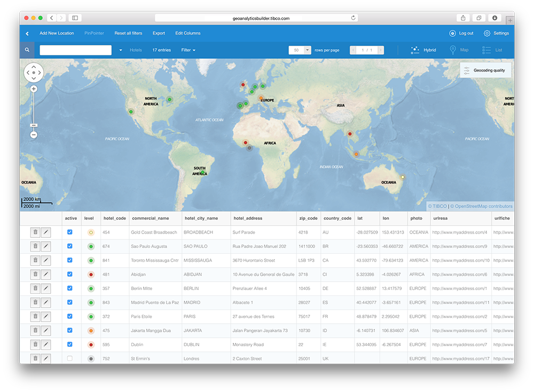Click Reset all filters

tap(128, 33)
